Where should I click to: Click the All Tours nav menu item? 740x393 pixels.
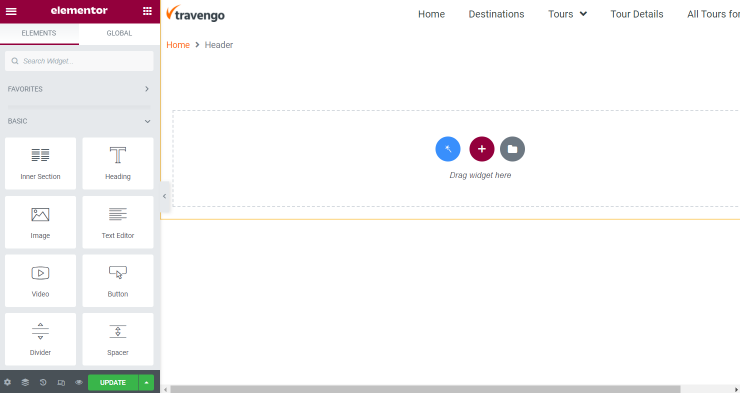(x=713, y=14)
